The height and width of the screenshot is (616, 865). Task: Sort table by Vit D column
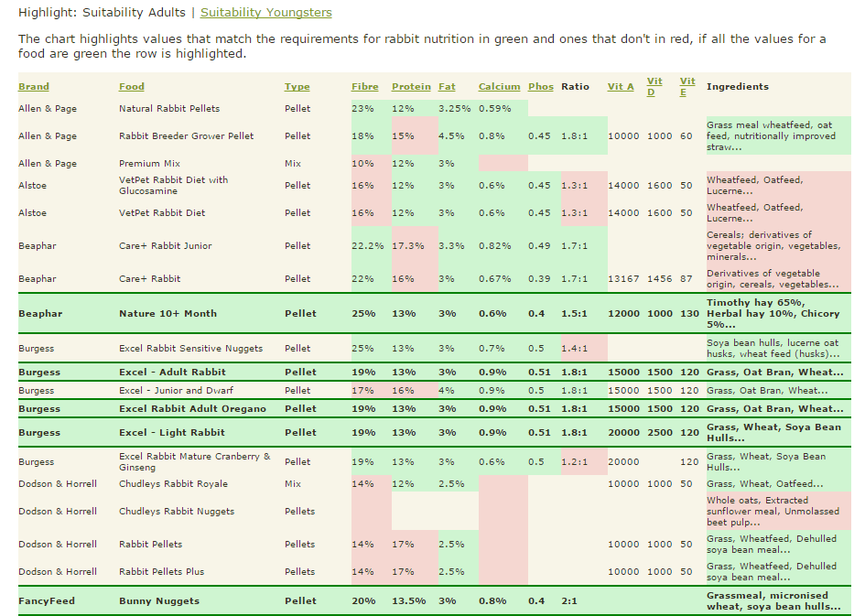[x=654, y=87]
